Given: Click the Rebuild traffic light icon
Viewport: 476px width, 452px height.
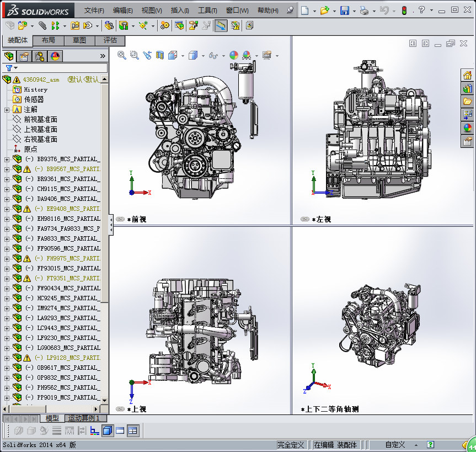Looking at the screenshot, I should point(404,10).
